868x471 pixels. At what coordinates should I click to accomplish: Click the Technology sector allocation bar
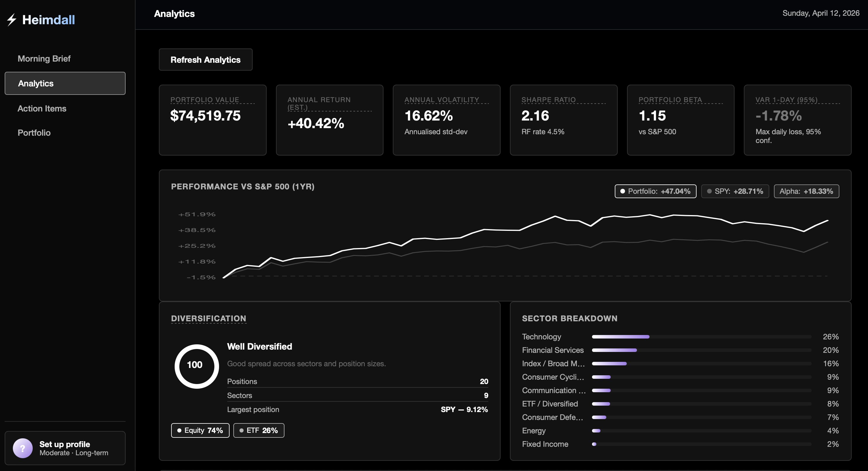coord(620,337)
